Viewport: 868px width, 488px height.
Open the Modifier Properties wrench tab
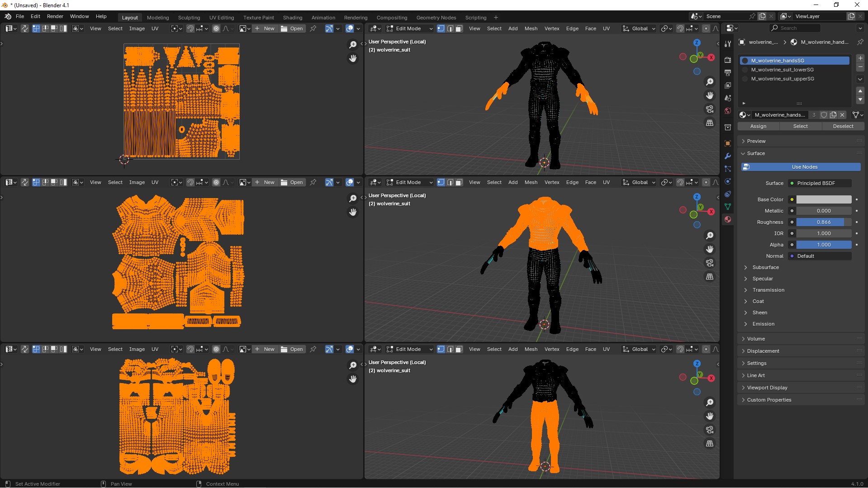pos(727,156)
